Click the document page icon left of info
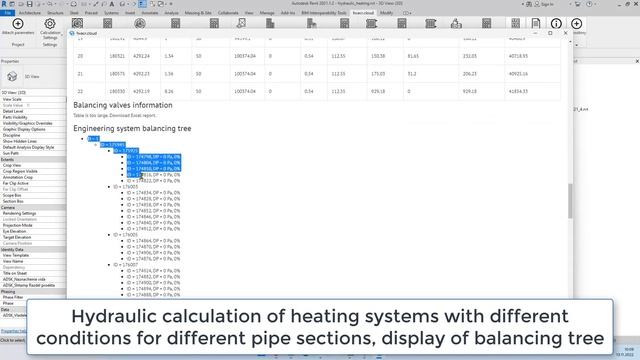 [x=536, y=24]
